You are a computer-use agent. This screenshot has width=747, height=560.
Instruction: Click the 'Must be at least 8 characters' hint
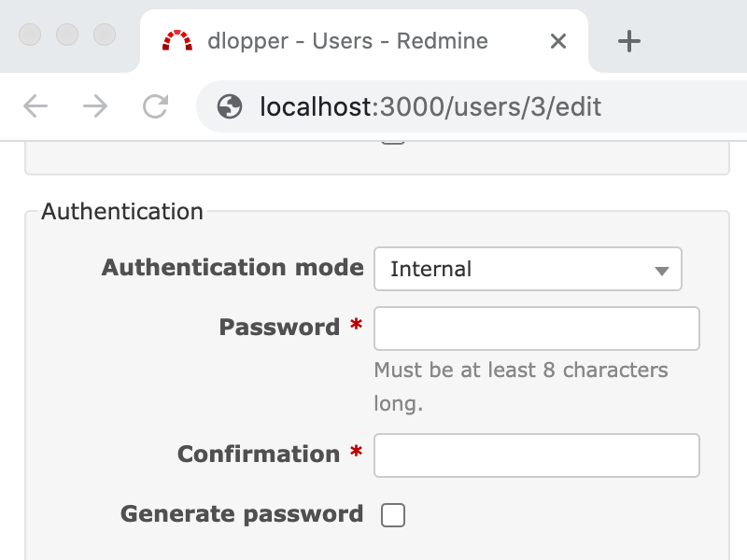521,386
